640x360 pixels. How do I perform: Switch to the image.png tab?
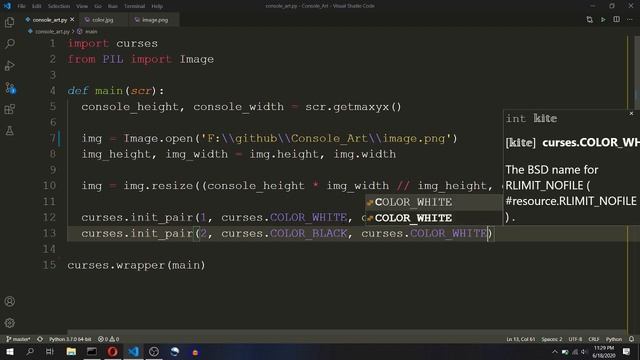pyautogui.click(x=154, y=20)
